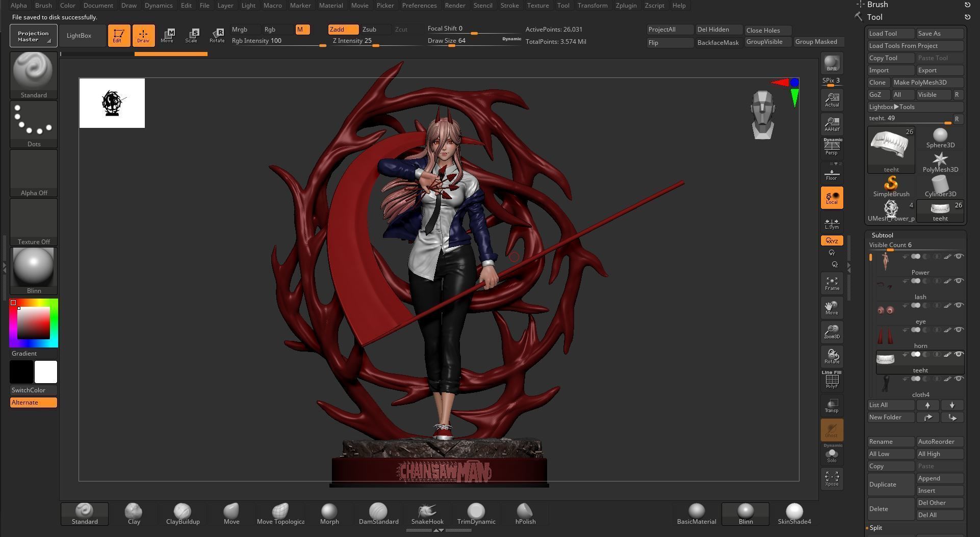This screenshot has height=537, width=980.
Task: Move selected subtool down with arrow
Action: click(952, 405)
